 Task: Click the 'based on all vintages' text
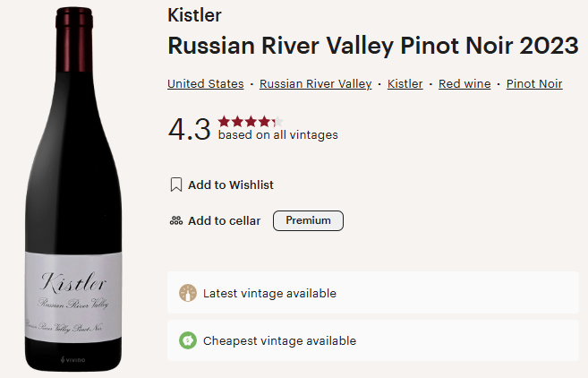[278, 136]
